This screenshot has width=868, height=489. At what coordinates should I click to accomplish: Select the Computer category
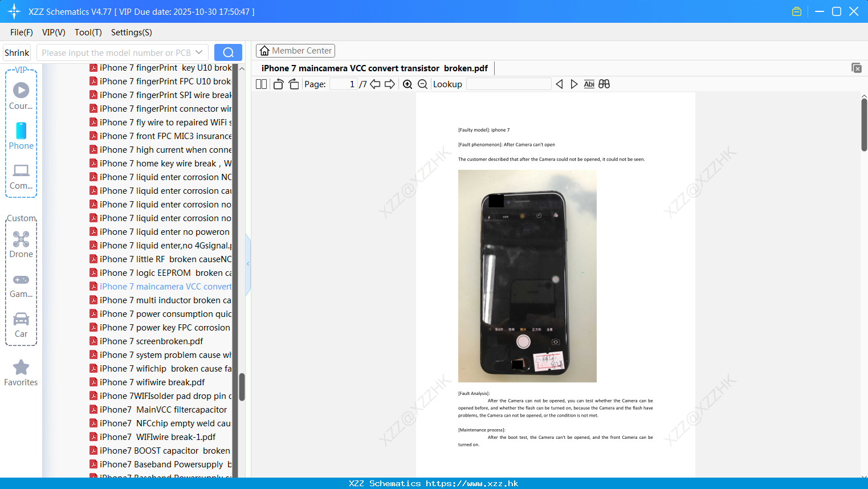coord(21,176)
